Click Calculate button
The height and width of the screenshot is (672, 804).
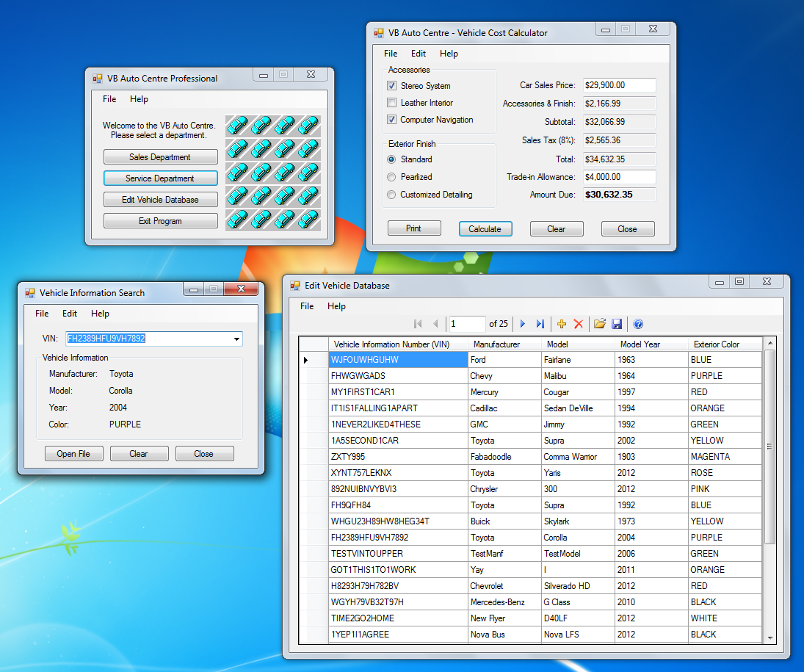[485, 229]
